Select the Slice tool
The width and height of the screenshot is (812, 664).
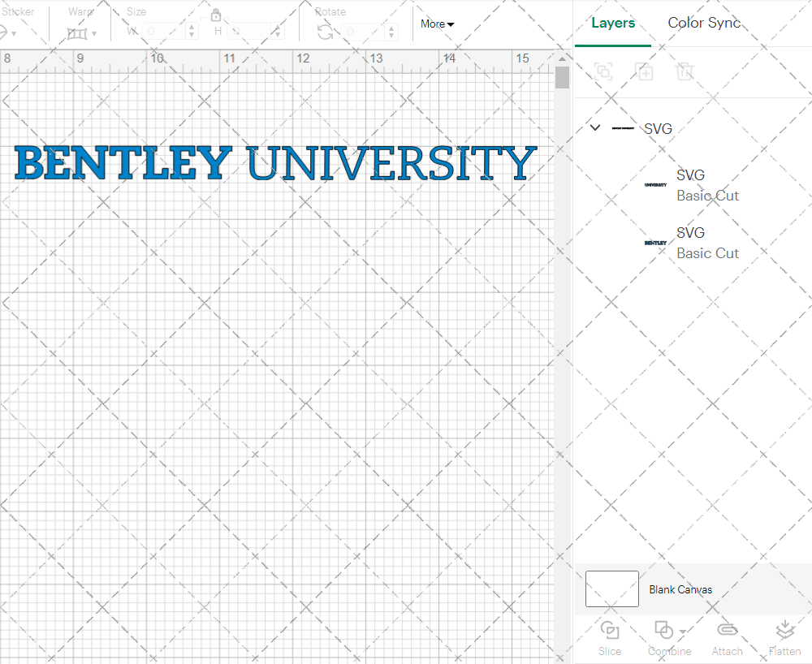coord(610,629)
